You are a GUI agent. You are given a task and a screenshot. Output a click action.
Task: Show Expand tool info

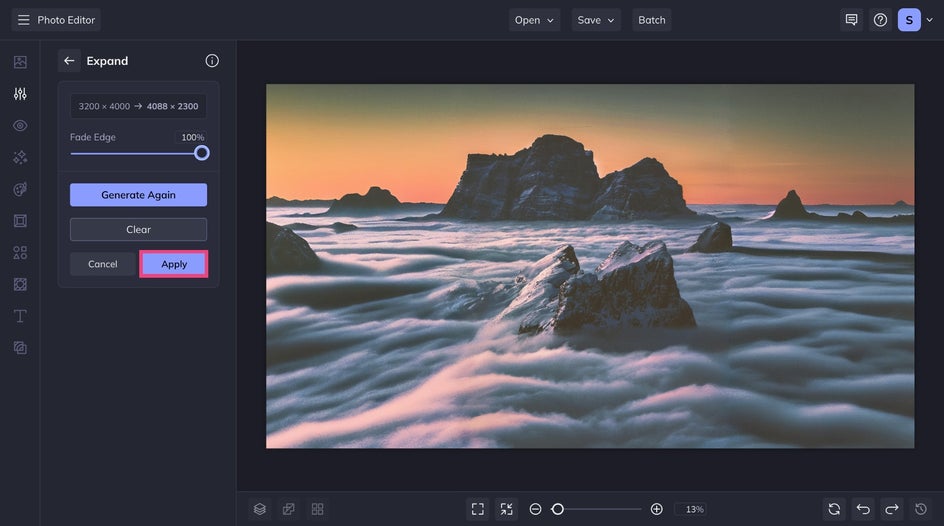click(212, 61)
